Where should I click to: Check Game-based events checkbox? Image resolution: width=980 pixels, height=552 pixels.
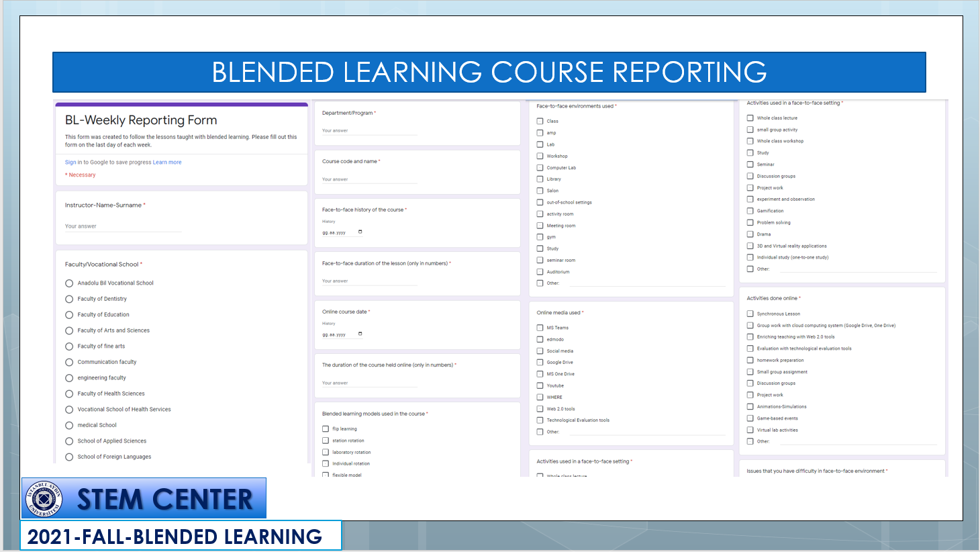750,418
